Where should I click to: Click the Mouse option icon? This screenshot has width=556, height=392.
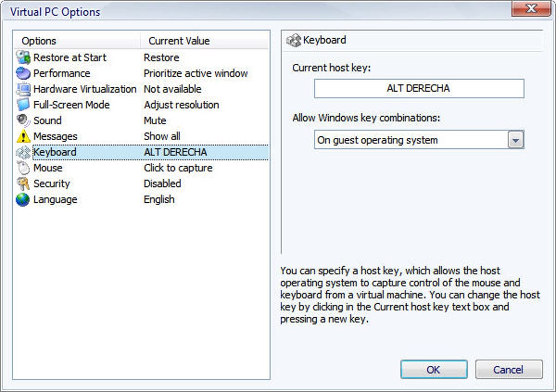(x=23, y=168)
